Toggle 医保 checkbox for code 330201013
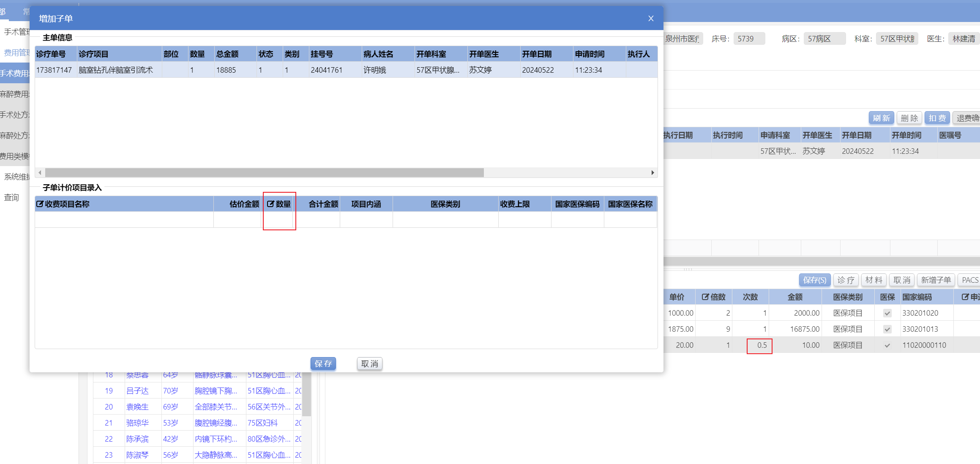Screen dimensions: 980x464 tap(887, 329)
